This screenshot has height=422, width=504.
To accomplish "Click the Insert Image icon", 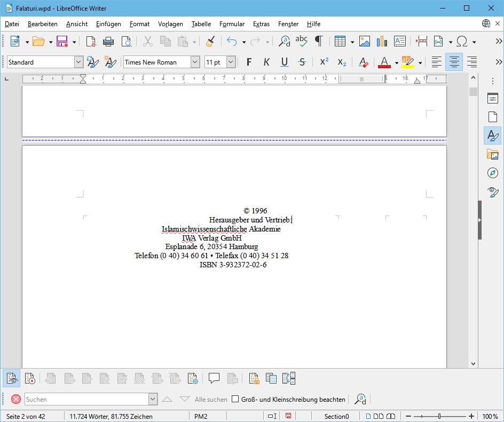I will (365, 42).
